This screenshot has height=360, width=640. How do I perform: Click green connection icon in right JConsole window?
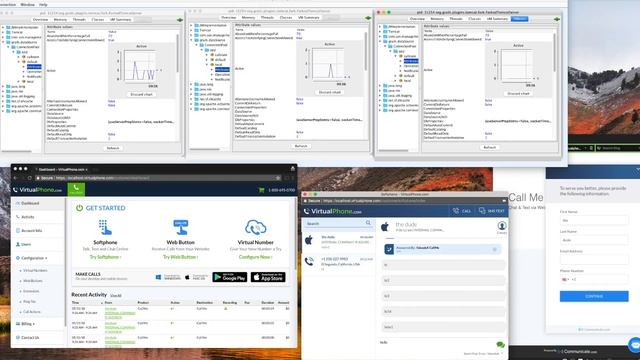(557, 19)
